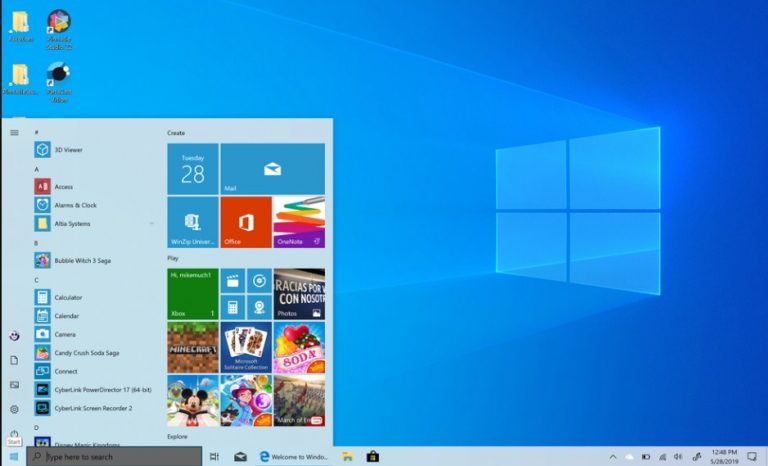Open the green Xbox tile
Screen dimensions: 768x466
[x=193, y=294]
